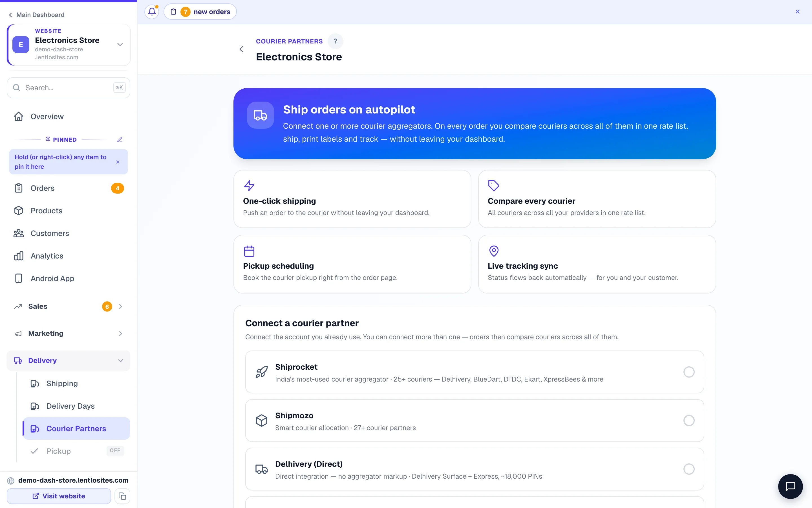This screenshot has height=508, width=812.
Task: Select the Delhivery (Direct) radio button
Action: tap(689, 469)
